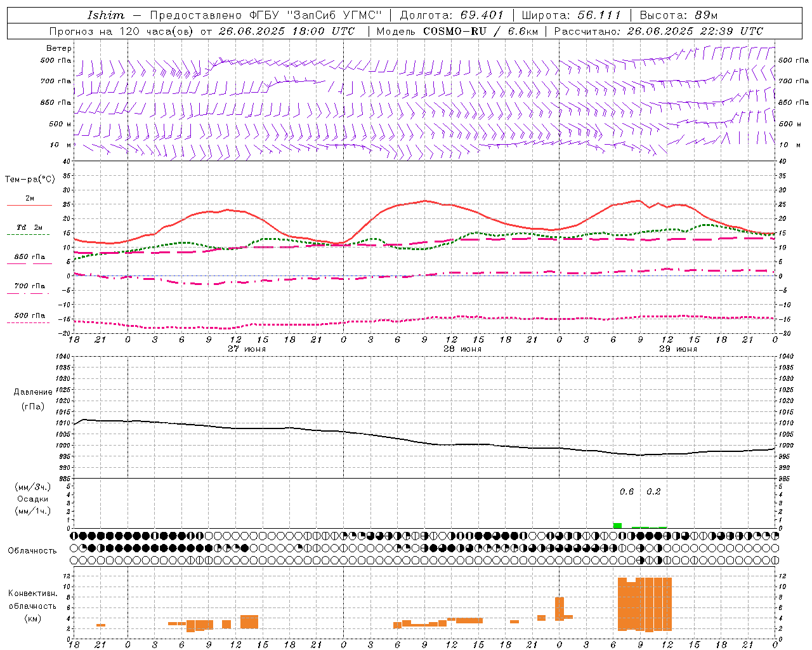
Task: Click the model name "COSMO-RU / 6.6км"
Action: [480, 31]
